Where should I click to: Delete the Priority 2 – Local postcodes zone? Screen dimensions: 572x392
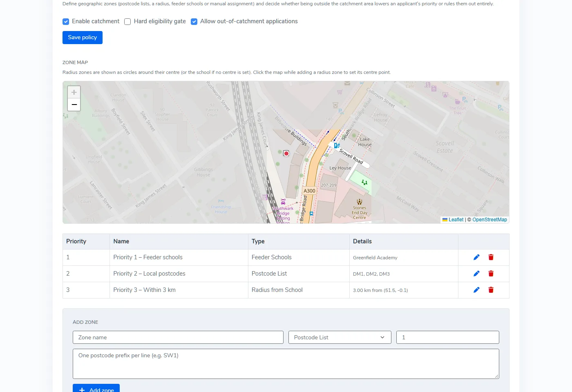pos(491,274)
